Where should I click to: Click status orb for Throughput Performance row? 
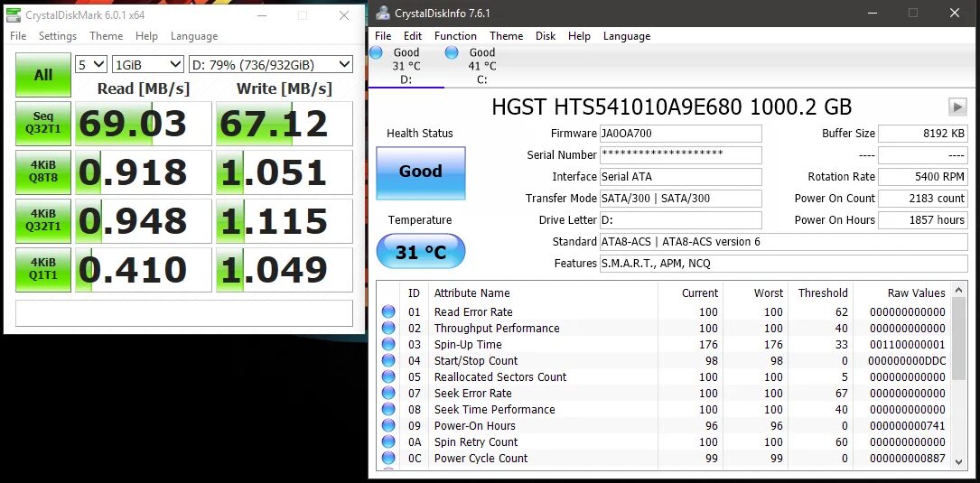[388, 328]
